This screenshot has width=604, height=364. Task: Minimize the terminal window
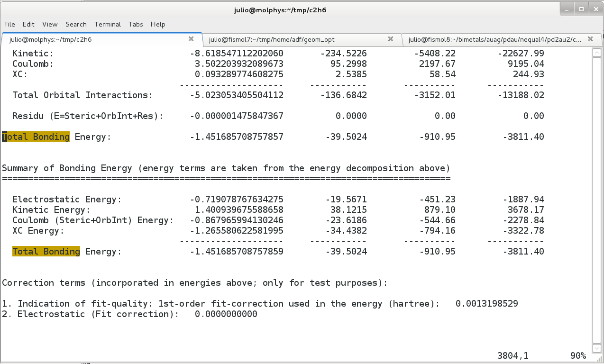point(567,9)
